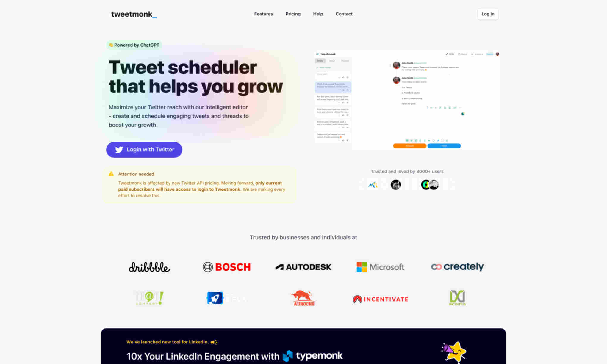Click the Contact navigation link
The width and height of the screenshot is (607, 364).
[x=344, y=14]
